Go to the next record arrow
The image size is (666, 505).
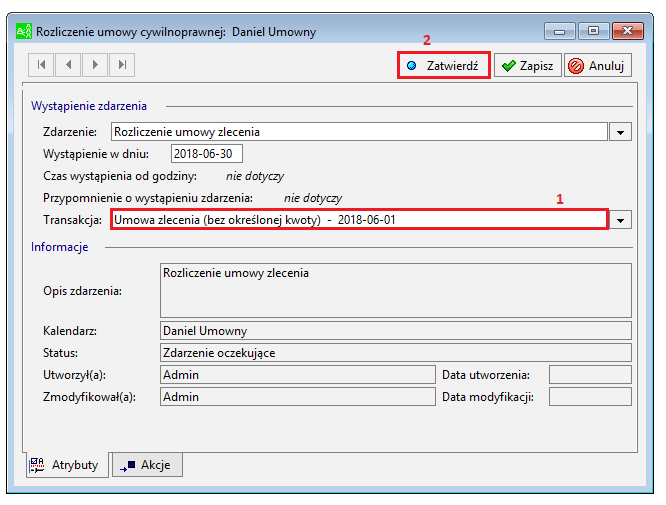pos(95,65)
